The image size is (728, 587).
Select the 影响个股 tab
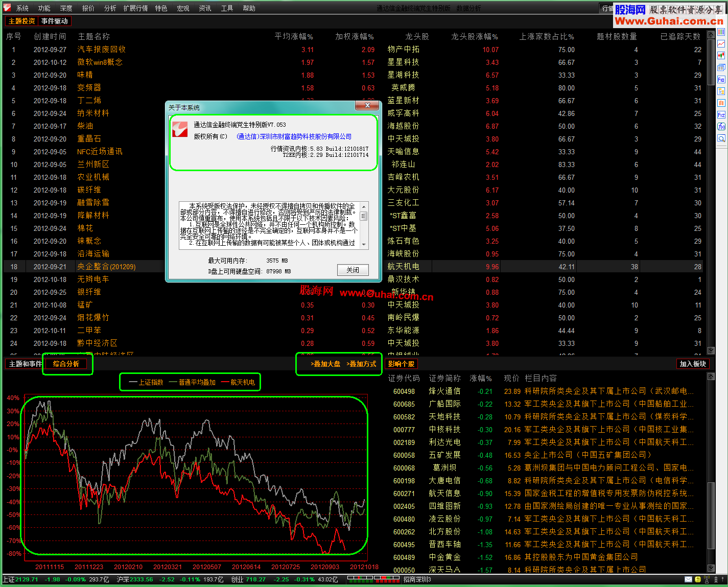[401, 364]
